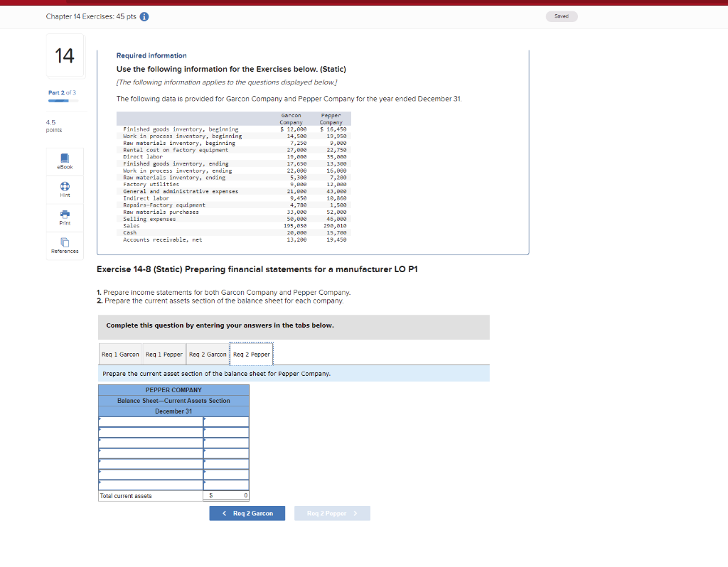Click 'Accounts receivable, net' row label
This screenshot has height=567, width=728.
pos(163,240)
